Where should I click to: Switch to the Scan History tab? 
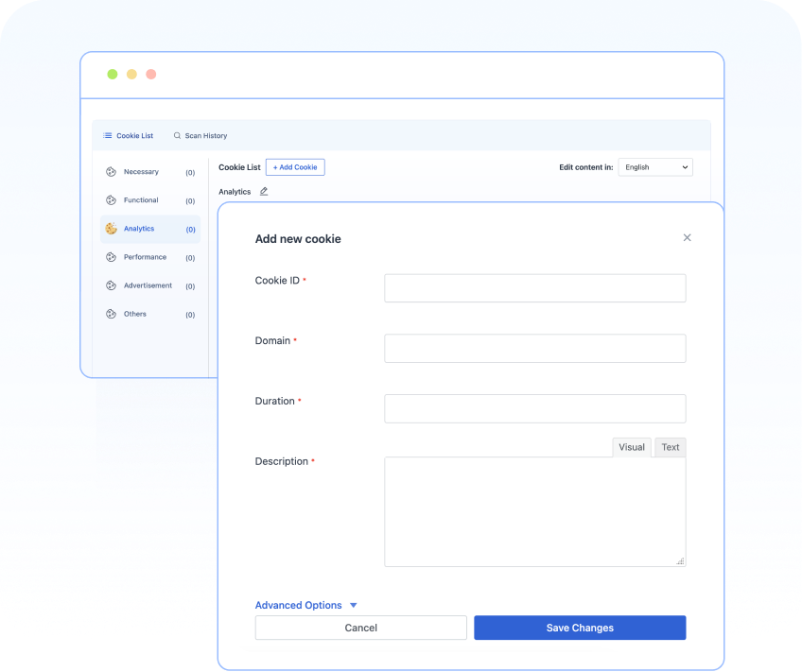[x=205, y=135]
